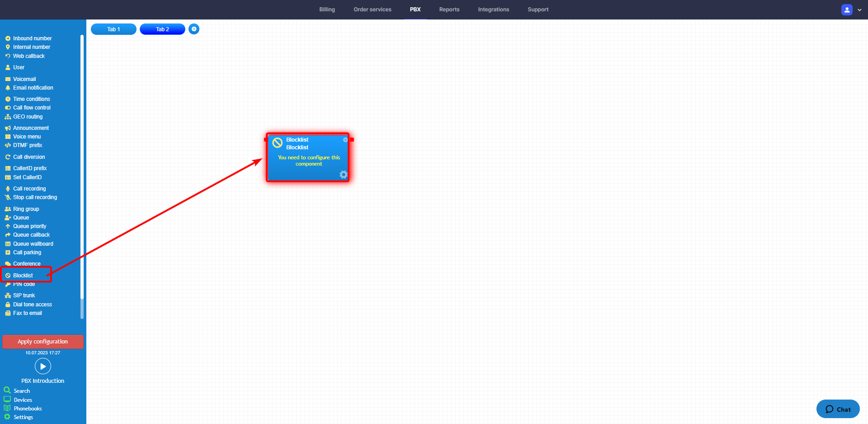The image size is (868, 424).
Task: Choose the Stop call recording icon
Action: pyautogui.click(x=8, y=197)
